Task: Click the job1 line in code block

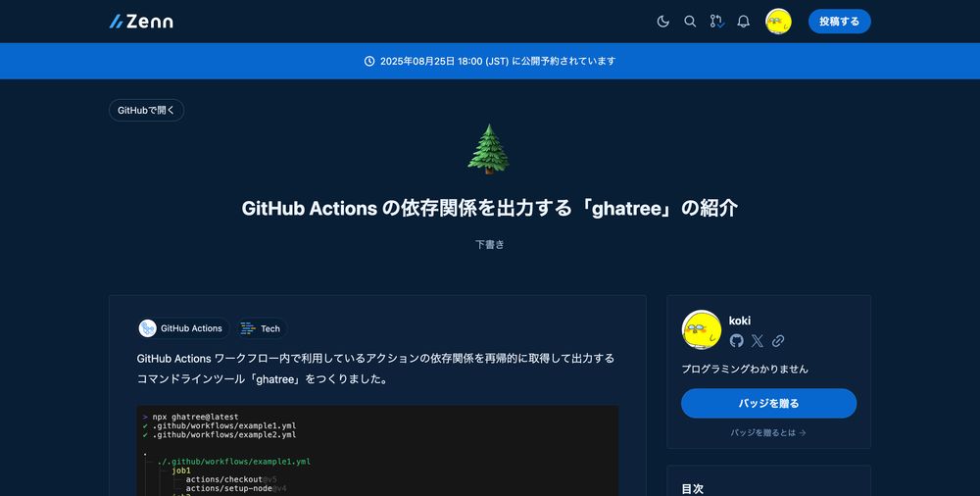Action: coord(181,471)
